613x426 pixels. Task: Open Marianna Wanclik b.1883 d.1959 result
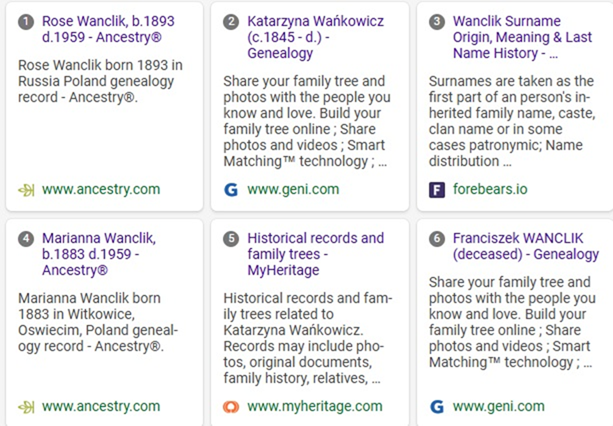99,254
